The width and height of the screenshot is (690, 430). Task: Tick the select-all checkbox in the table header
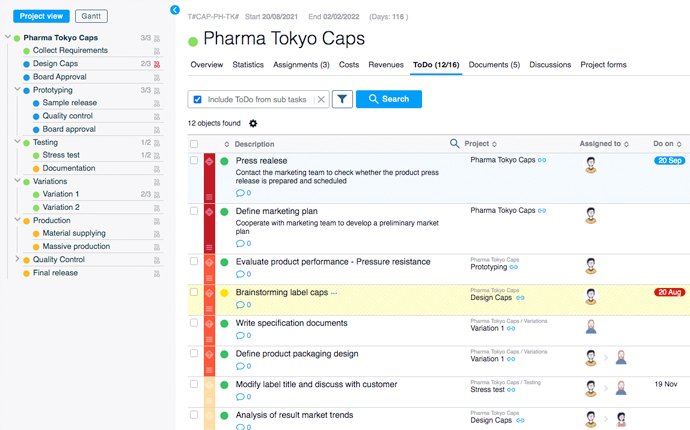click(x=194, y=144)
